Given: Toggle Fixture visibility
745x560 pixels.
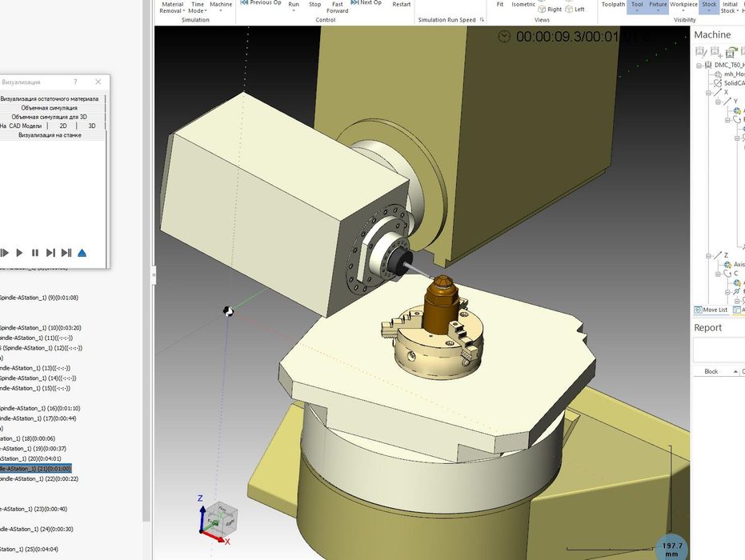Looking at the screenshot, I should point(658,6).
